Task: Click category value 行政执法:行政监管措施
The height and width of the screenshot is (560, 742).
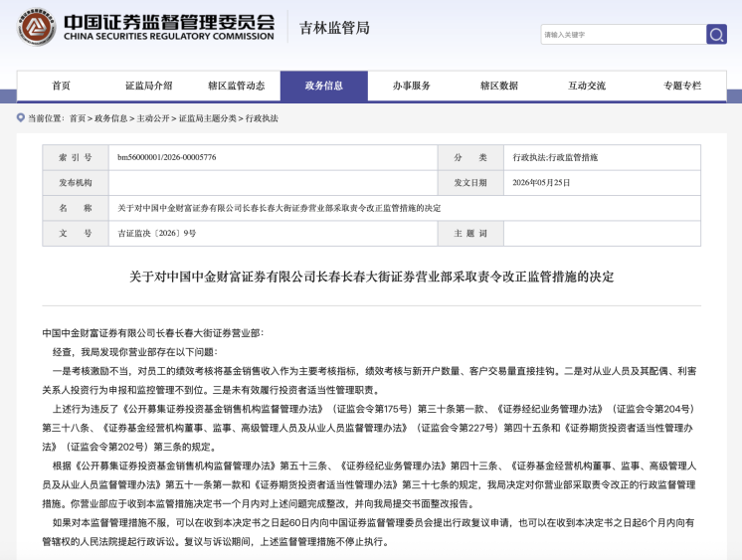Action: click(x=555, y=157)
